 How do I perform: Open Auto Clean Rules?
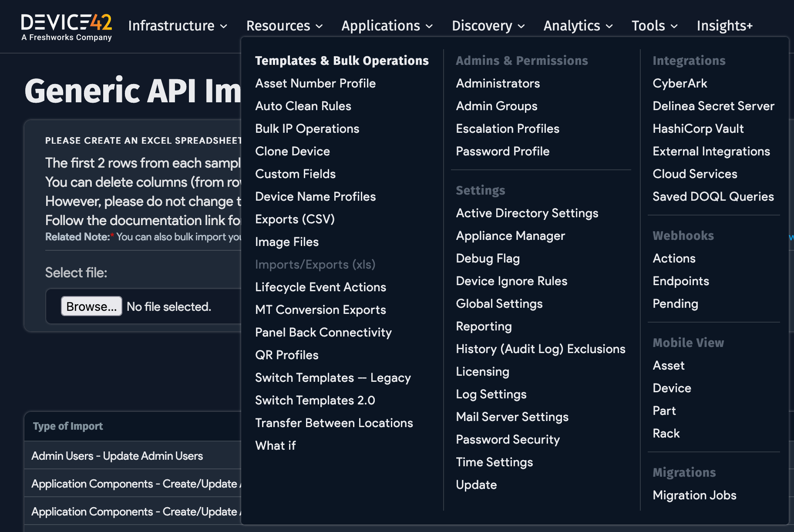pyautogui.click(x=303, y=106)
